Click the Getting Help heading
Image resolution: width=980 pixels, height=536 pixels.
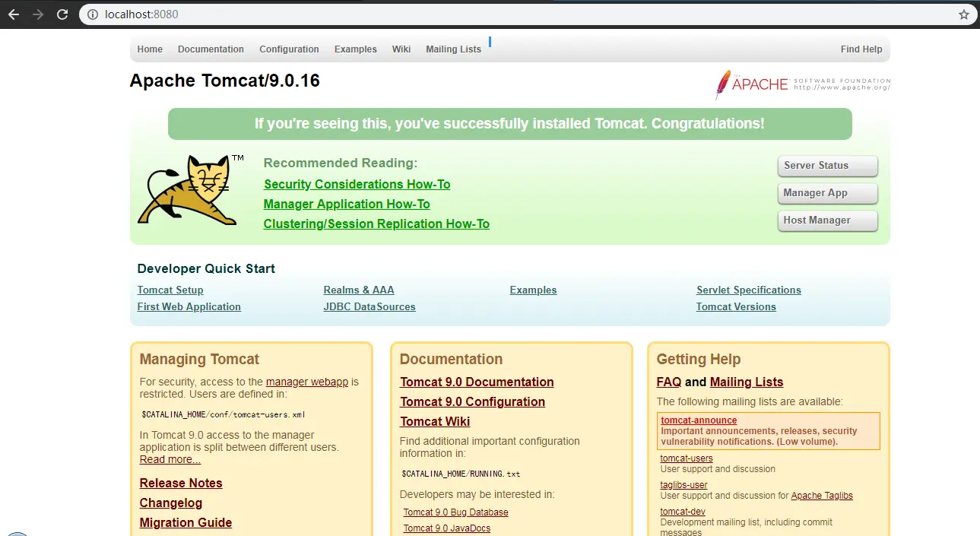[x=699, y=360]
